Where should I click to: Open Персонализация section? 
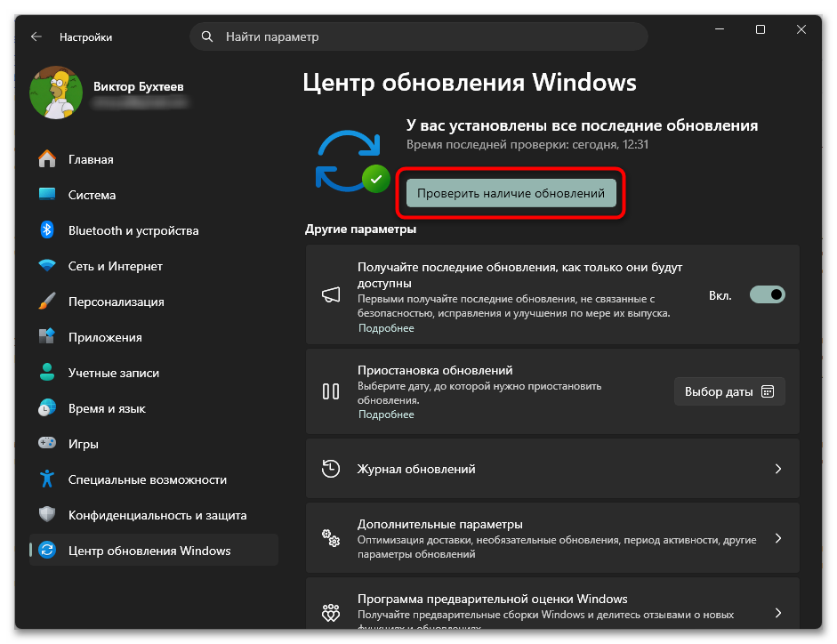coord(154,302)
